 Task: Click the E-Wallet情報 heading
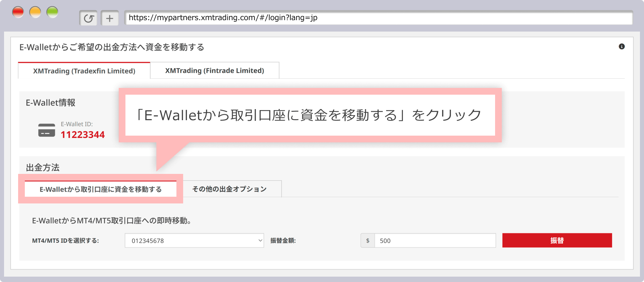click(51, 103)
